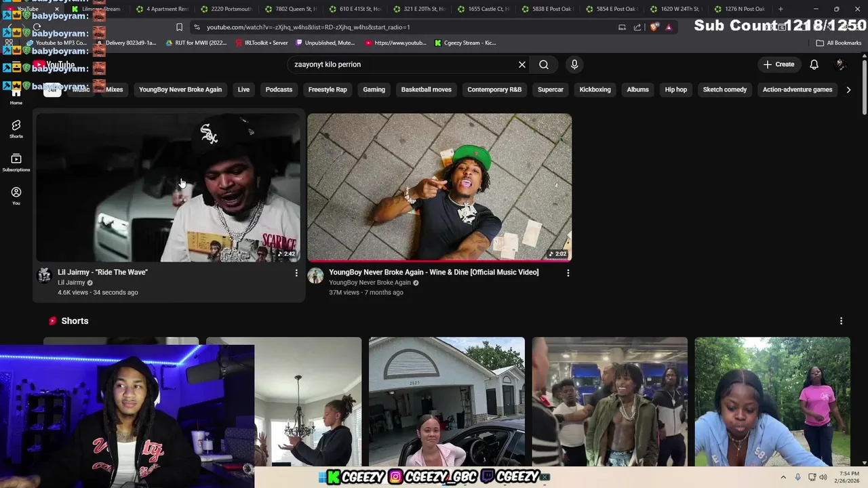Open YouTube notifications bell
Screen dimensions: 868x488
[x=814, y=64]
